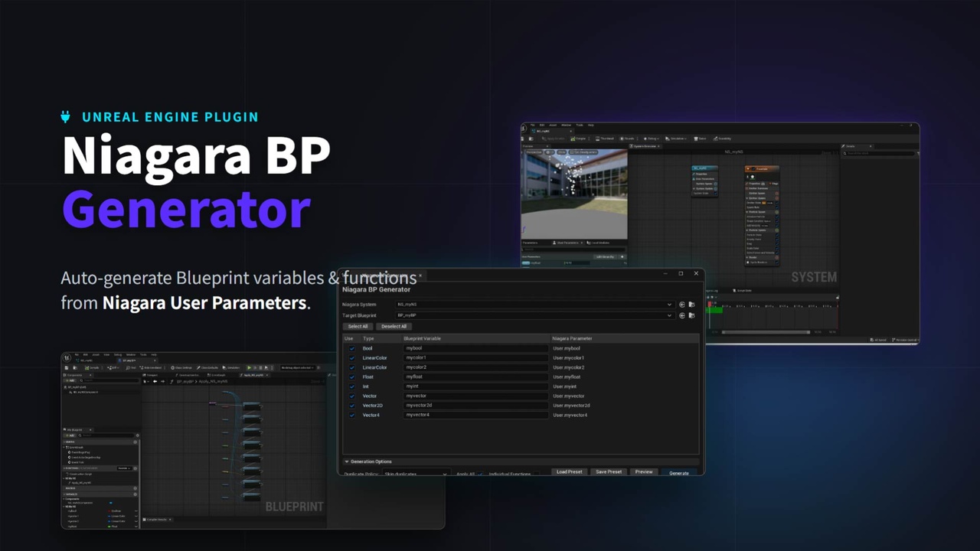Uncheck Use box for LinearColor mycolor1
This screenshot has height=551, width=980.
tap(352, 358)
